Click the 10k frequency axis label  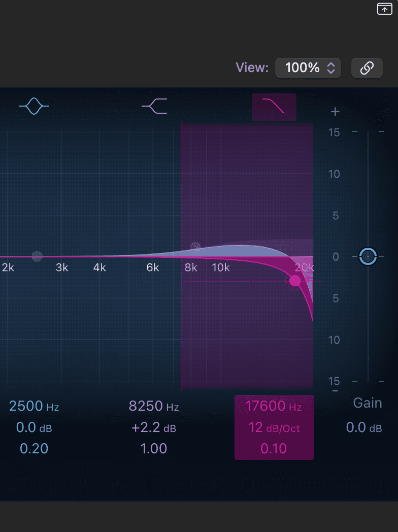click(x=220, y=268)
